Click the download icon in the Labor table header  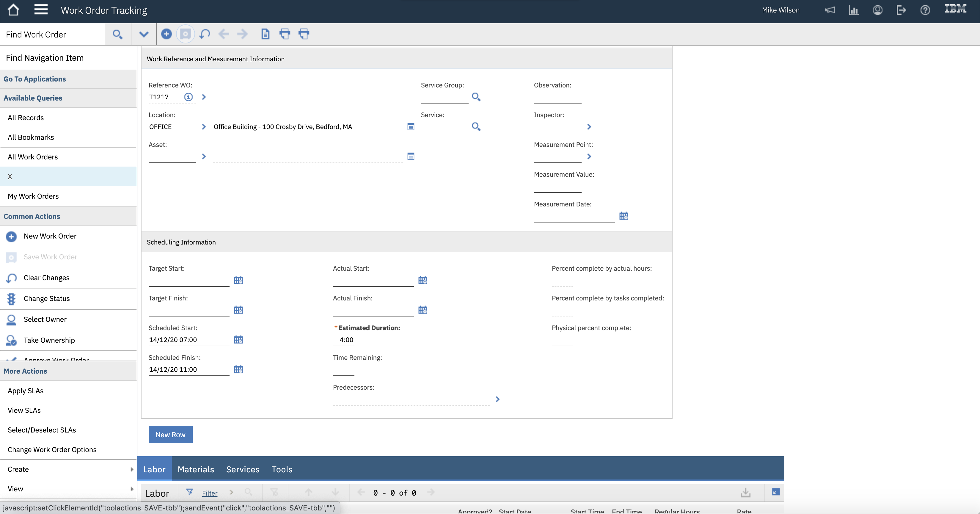[745, 492]
